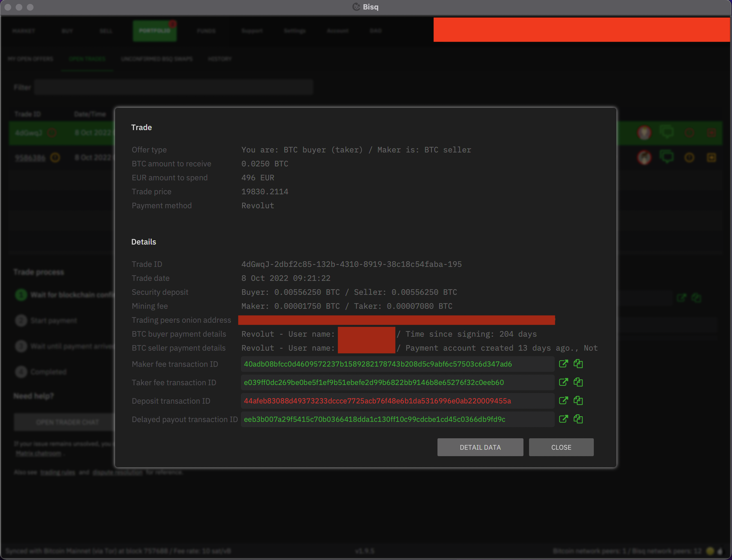Switch to the HISTORY tab
Viewport: 732px width, 560px height.
click(x=219, y=59)
